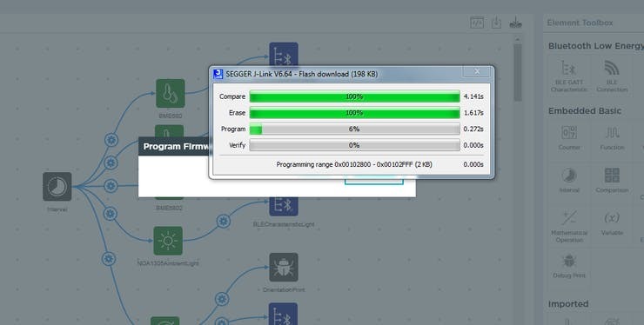The height and width of the screenshot is (325, 644).
Task: Pick the Counter element from toolbox
Action: pos(569,137)
